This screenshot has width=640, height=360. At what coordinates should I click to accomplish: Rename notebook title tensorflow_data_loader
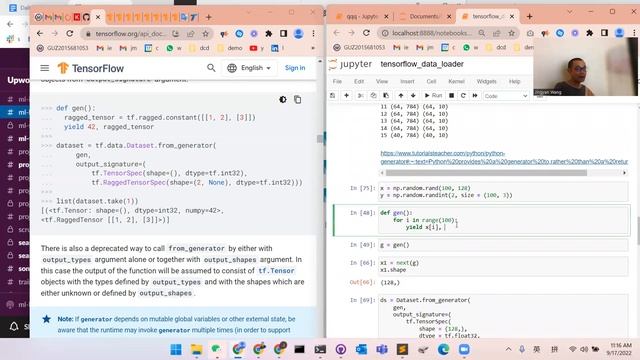pos(422,64)
